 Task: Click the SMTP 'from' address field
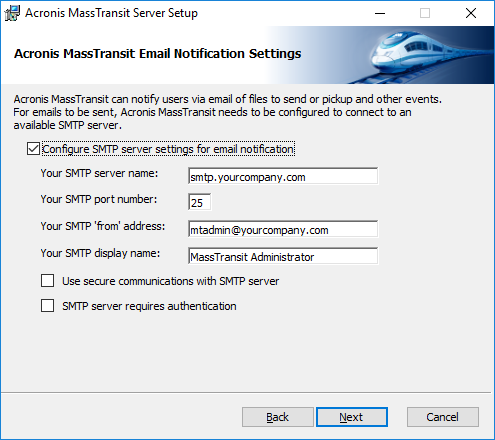[x=283, y=229]
